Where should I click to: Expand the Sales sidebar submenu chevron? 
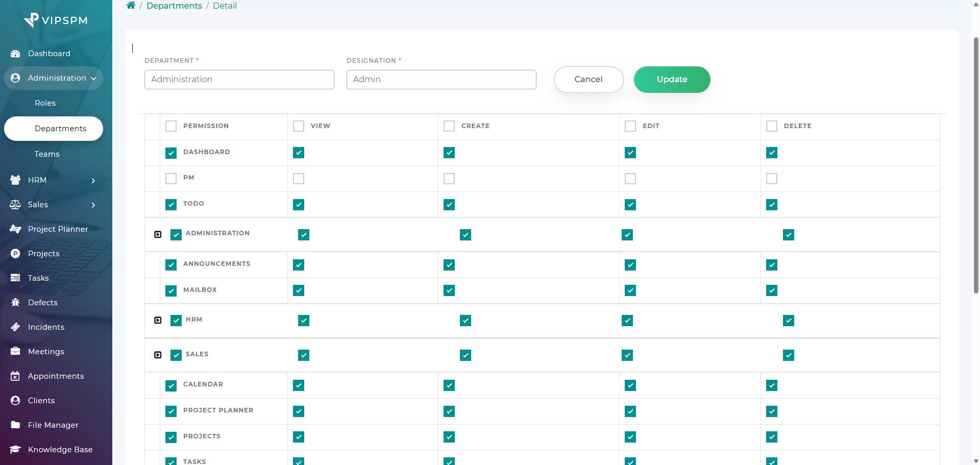point(93,205)
